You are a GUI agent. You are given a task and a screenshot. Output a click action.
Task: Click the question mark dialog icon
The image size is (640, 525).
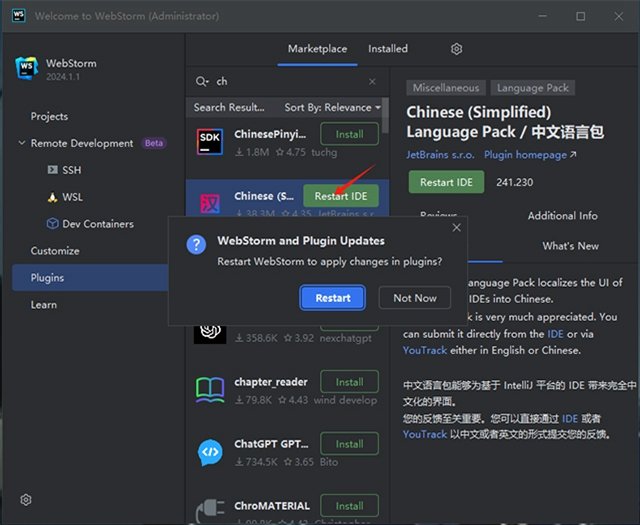[x=196, y=245]
